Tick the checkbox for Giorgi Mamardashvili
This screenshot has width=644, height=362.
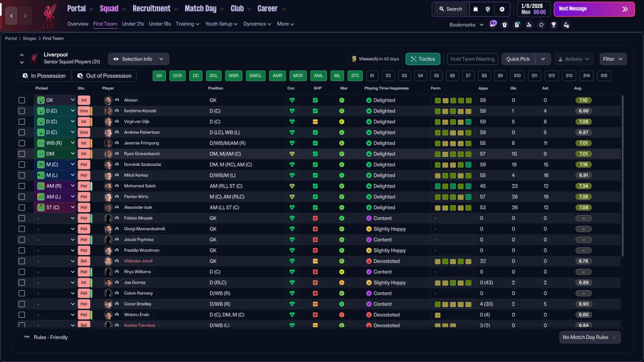point(22,229)
